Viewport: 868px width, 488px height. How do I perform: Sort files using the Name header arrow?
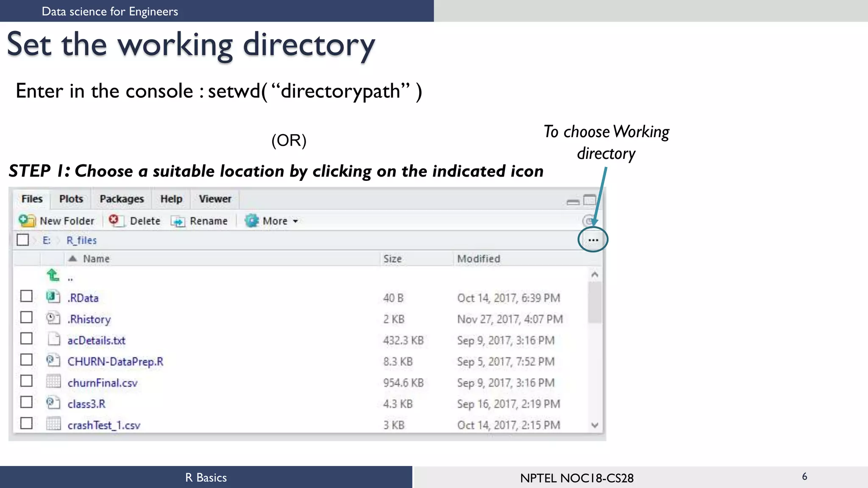coord(73,258)
